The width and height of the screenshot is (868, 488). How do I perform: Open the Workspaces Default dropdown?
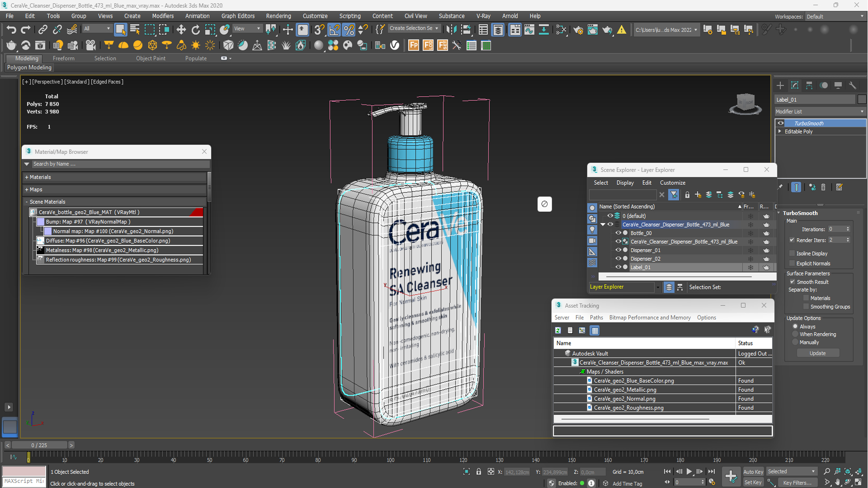pos(835,16)
